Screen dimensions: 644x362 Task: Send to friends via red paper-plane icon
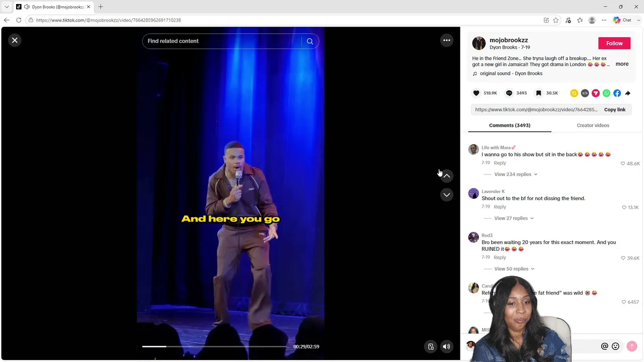tap(596, 93)
